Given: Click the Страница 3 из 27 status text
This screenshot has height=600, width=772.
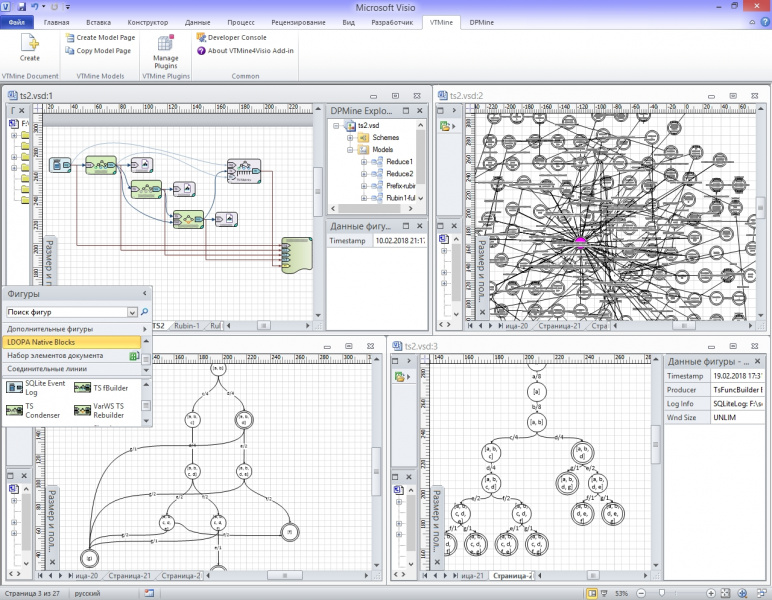Looking at the screenshot, I should 32,594.
